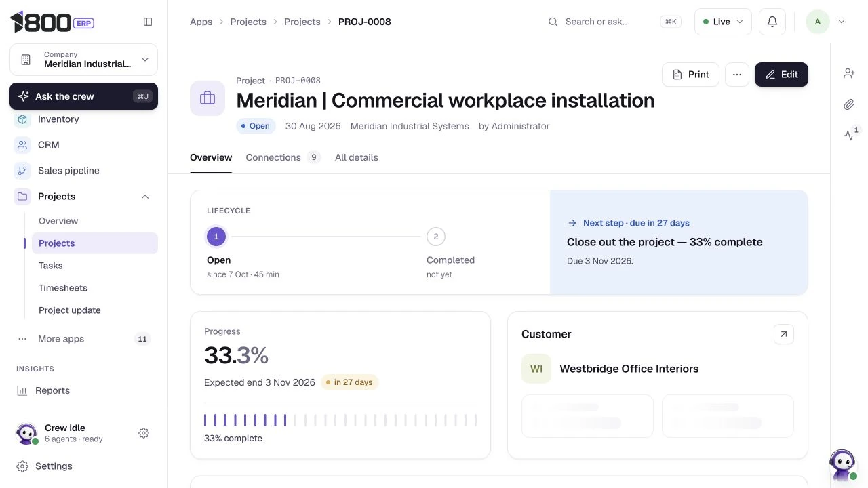868x488 pixels.
Task: Switch to the All details tab
Action: click(357, 157)
